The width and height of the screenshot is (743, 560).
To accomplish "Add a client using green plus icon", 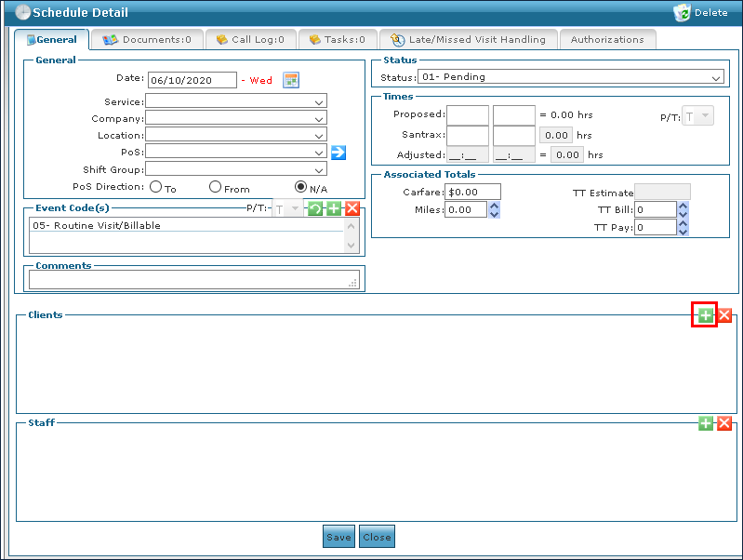I will coord(706,315).
